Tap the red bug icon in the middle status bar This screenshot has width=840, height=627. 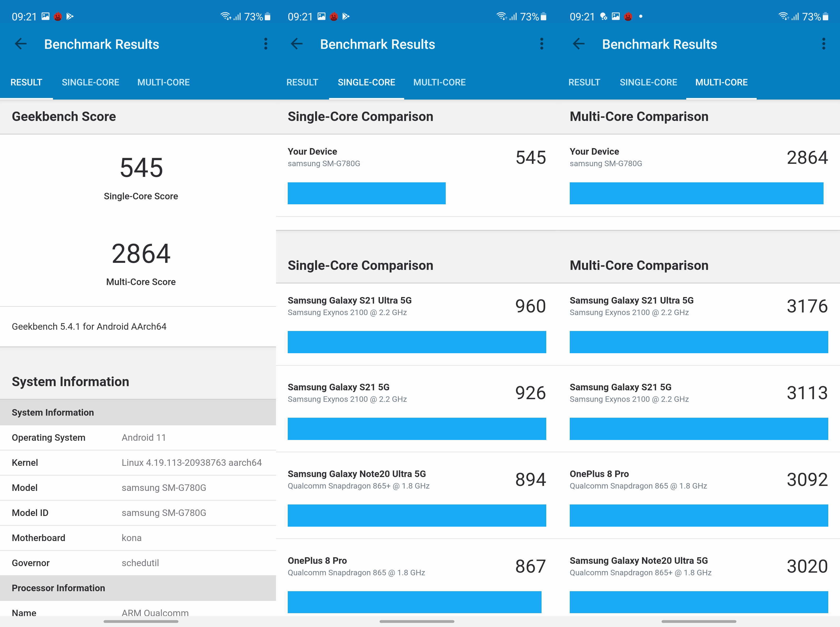334,17
